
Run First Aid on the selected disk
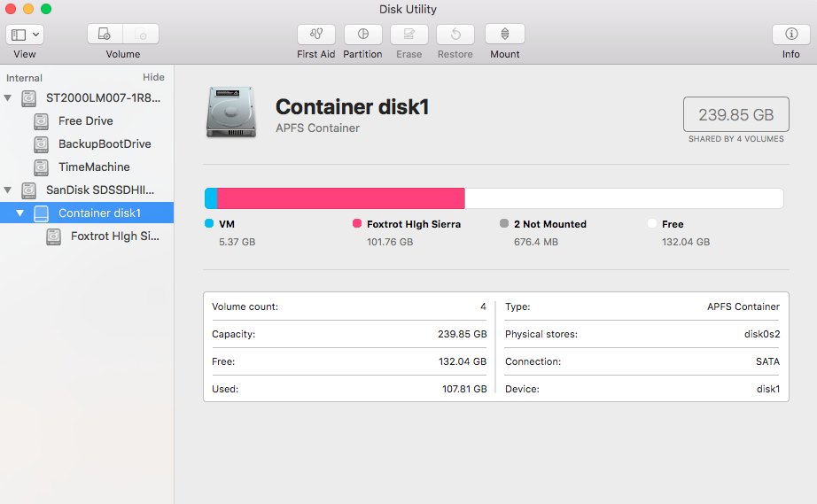coord(315,35)
